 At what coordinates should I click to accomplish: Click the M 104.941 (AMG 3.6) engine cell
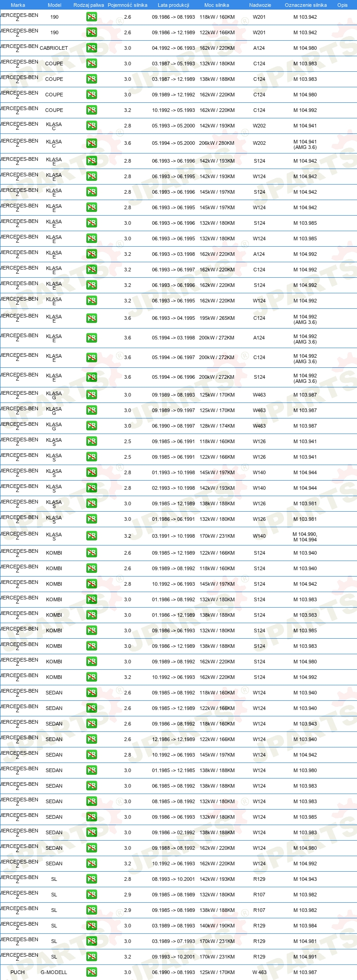pyautogui.click(x=305, y=144)
